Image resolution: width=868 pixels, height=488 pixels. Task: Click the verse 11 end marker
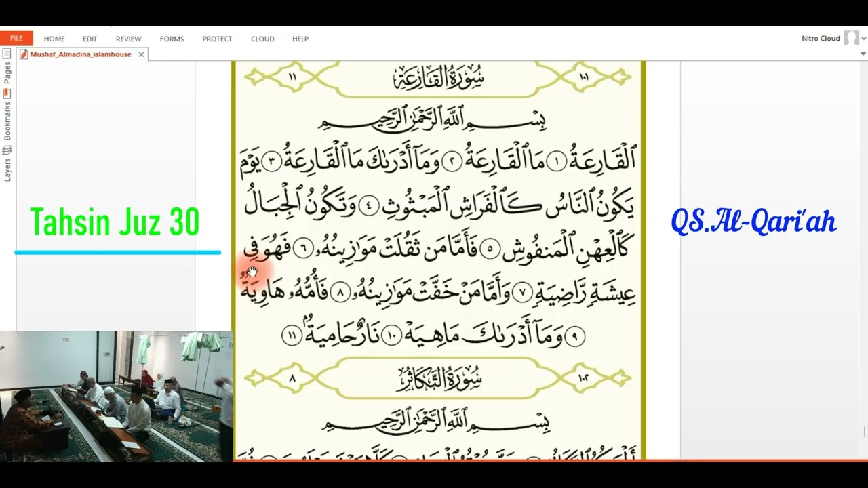coord(292,336)
